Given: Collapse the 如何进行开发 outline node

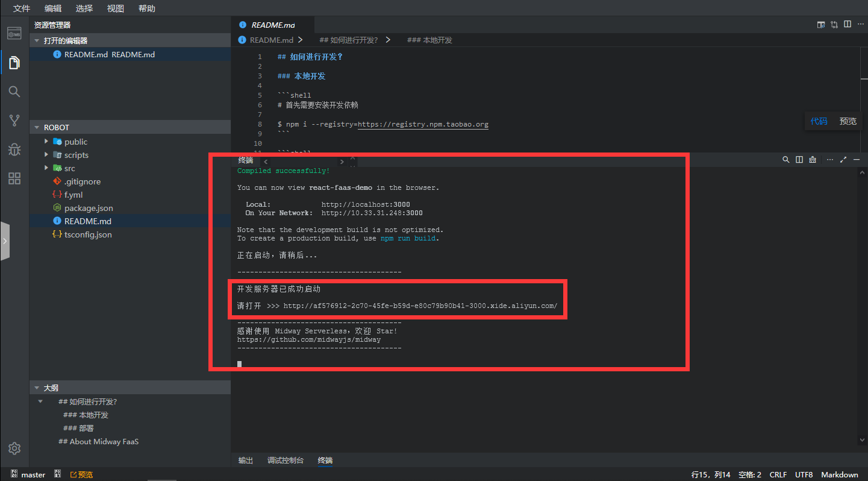Looking at the screenshot, I should click(x=40, y=401).
